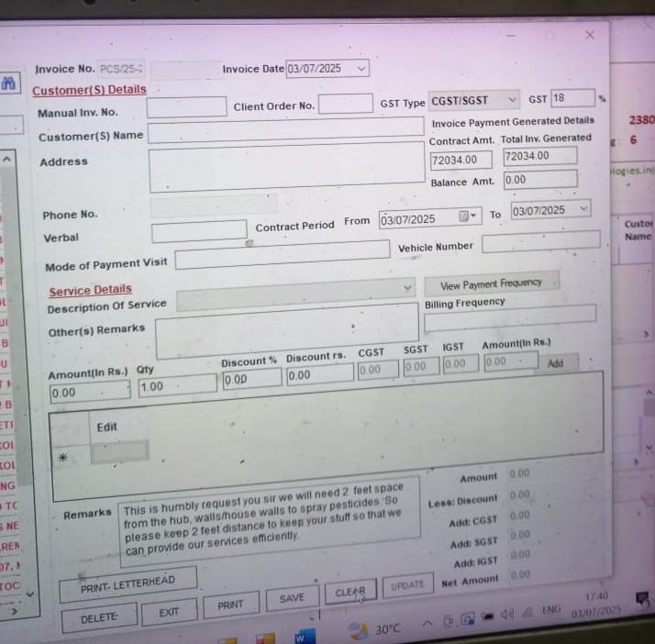
Task: Expand the GST Type CGST/SGST dropdown
Action: pyautogui.click(x=512, y=100)
